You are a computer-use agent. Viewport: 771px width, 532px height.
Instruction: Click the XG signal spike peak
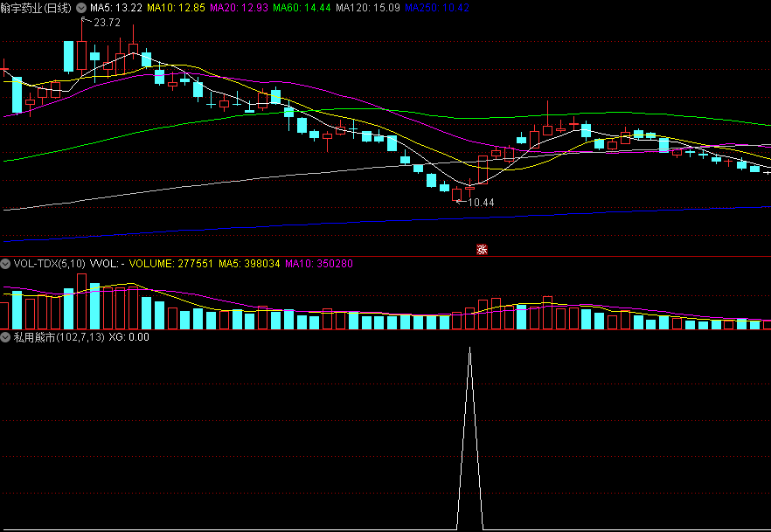tap(470, 349)
